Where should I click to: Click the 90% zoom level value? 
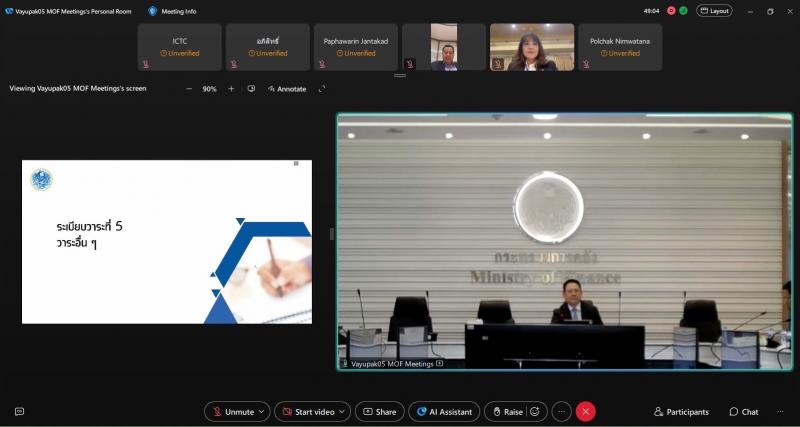(x=210, y=89)
